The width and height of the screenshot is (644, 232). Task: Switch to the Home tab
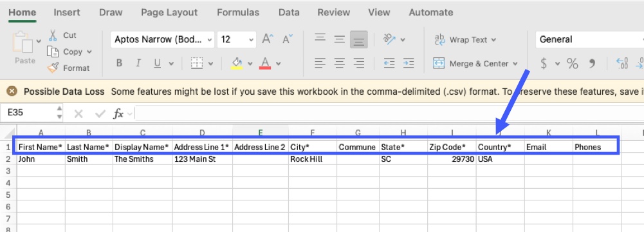pos(22,12)
